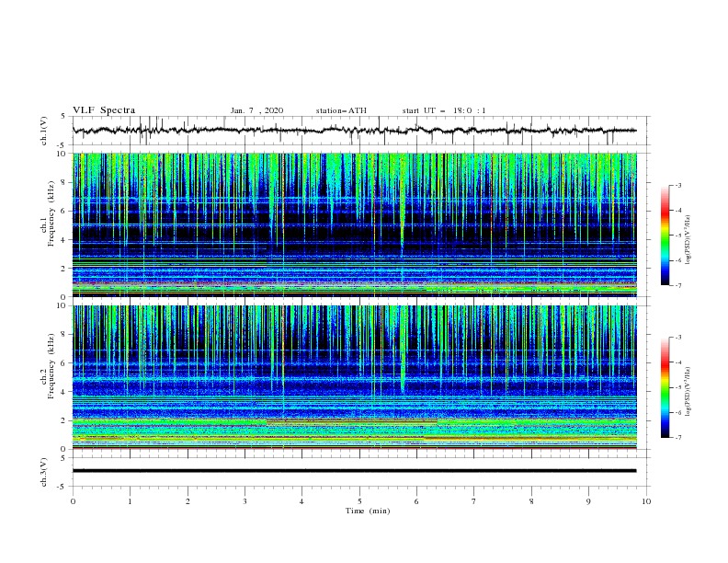Viewport: 728px width, 563px height.
Task: Click time axis tick label "9"
Action: pos(588,501)
